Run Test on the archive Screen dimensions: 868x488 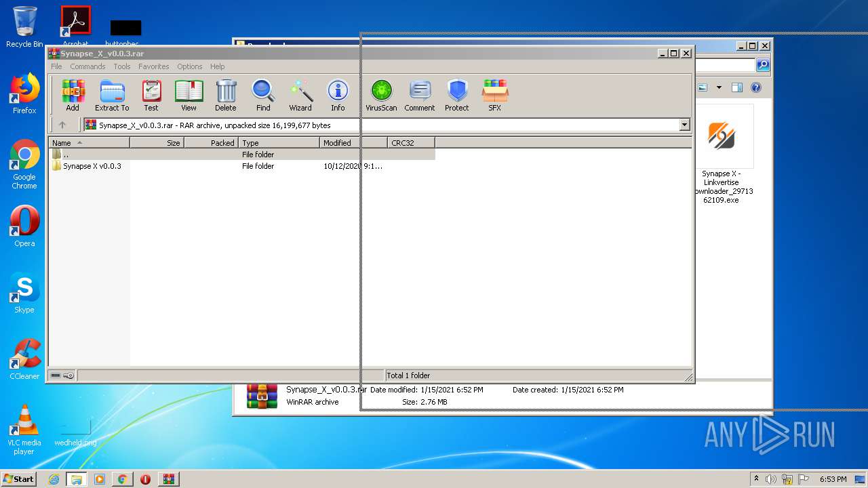[151, 96]
